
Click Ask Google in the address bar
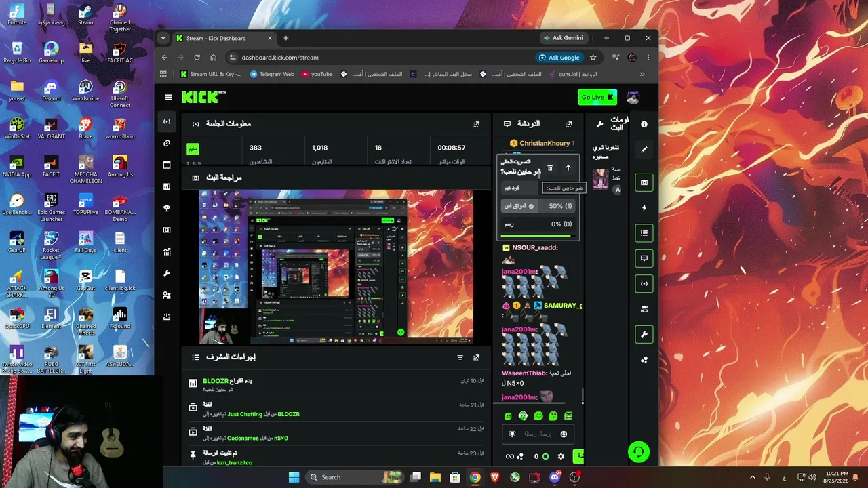click(x=559, y=58)
